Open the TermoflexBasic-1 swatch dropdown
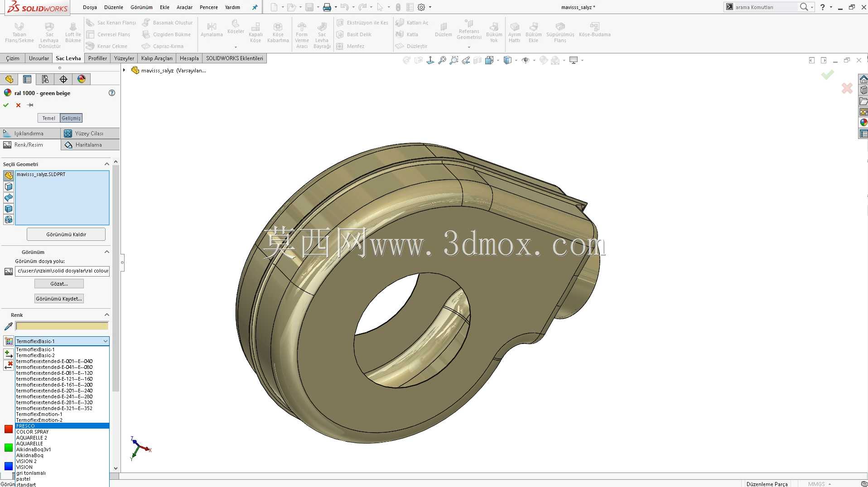 (62, 341)
